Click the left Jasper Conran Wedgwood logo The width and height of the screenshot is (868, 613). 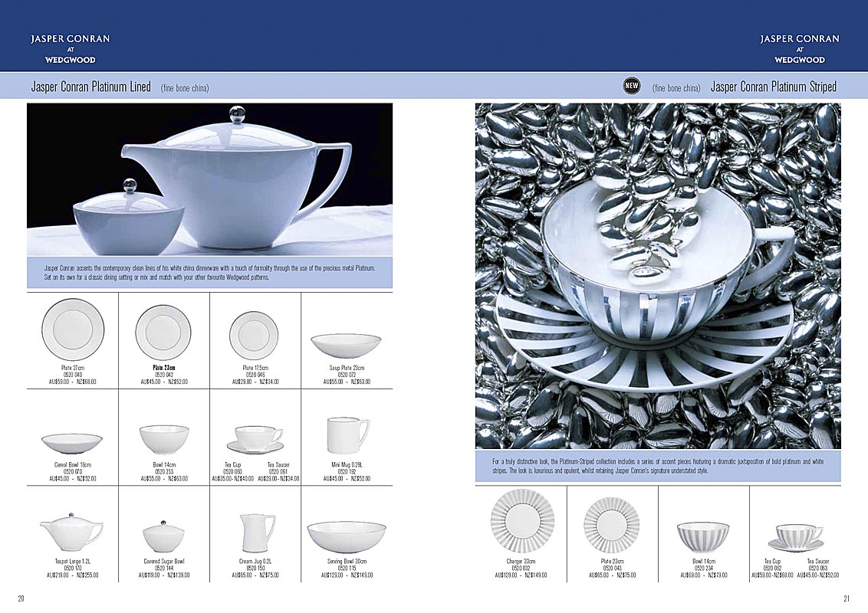pos(70,48)
